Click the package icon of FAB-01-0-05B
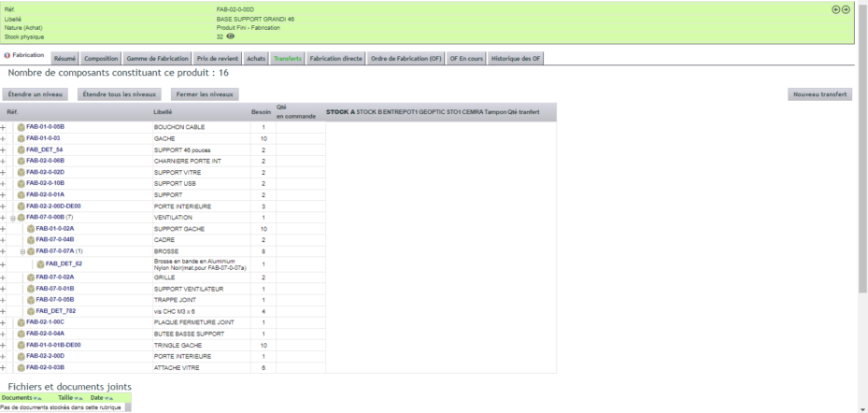Image resolution: width=868 pixels, height=413 pixels. point(21,127)
